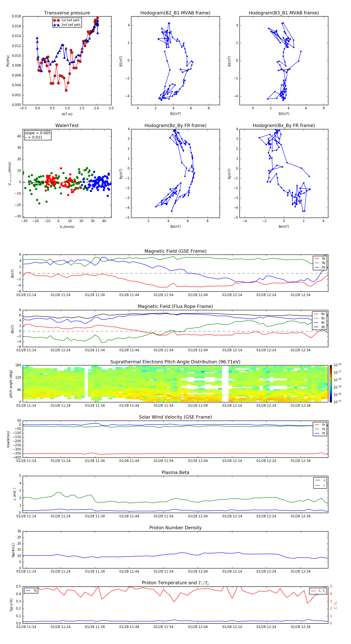Click the "pitch angle (deg)" axis label
Screen dimensions: 351x644
[11, 383]
